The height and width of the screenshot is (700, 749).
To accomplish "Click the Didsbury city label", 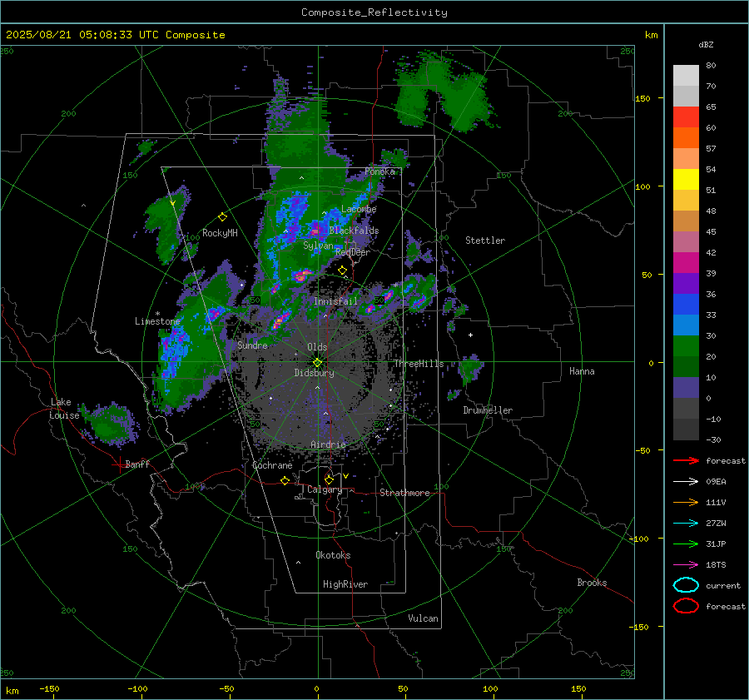I will click(314, 373).
